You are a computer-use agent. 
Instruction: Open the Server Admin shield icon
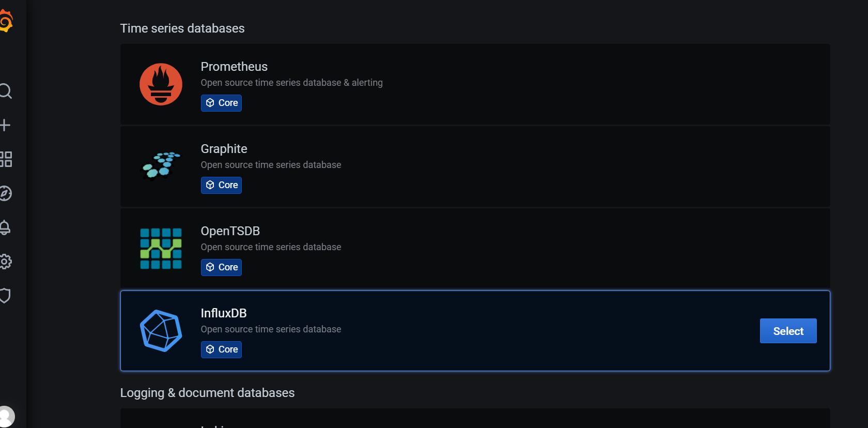(x=5, y=296)
